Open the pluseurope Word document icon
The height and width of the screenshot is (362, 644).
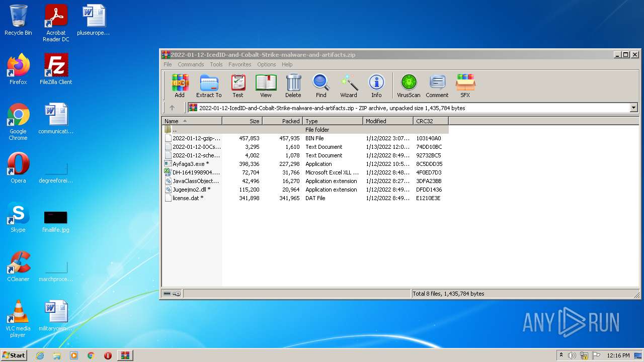94,20
